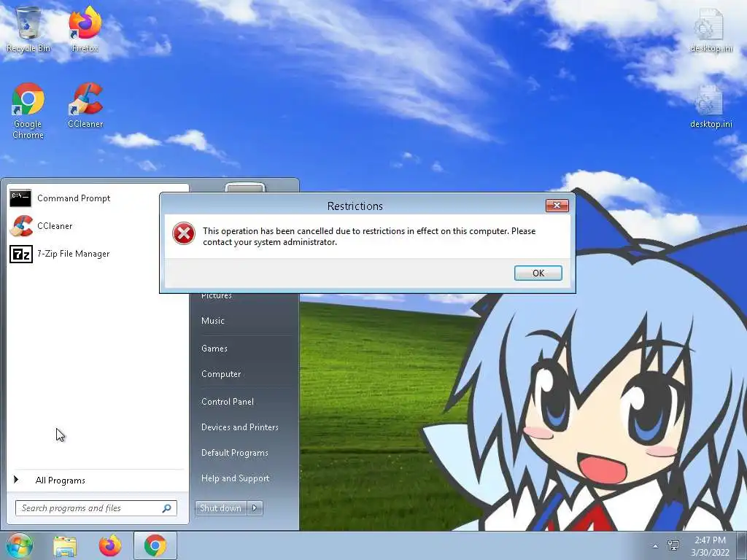Image resolution: width=747 pixels, height=560 pixels.
Task: Open Computer from Start menu
Action: point(221,374)
